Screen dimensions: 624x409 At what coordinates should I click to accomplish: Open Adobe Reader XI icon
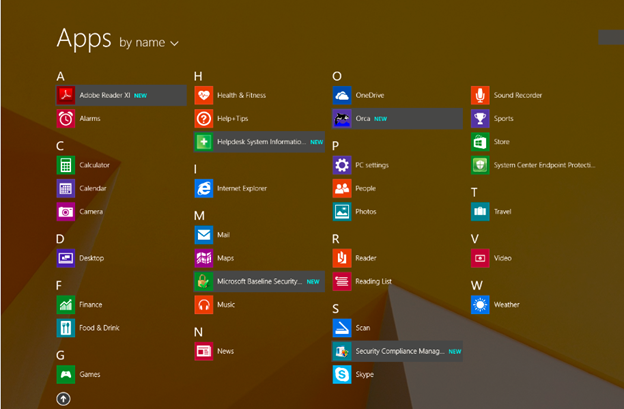pyautogui.click(x=66, y=95)
